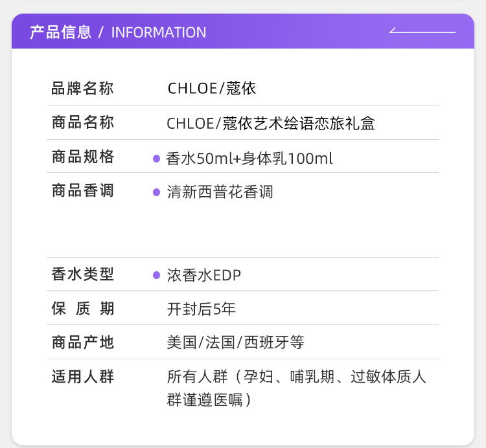
Task: Click the INFORMATION header text
Action: (x=159, y=32)
